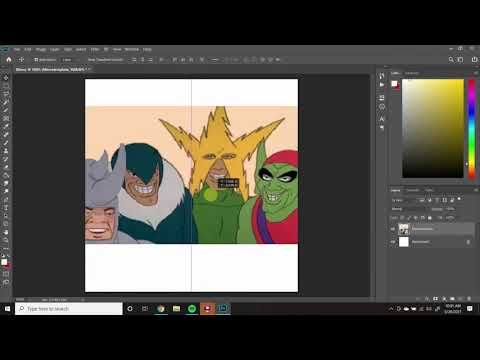Open the workspace switcher icon
Viewport: 480px width, 360px height.
click(460, 60)
